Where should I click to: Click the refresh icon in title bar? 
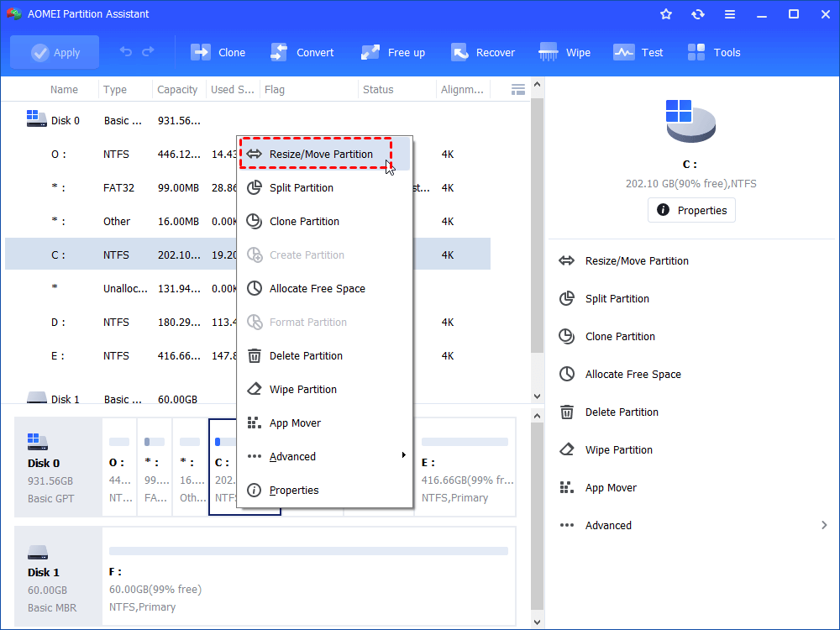[x=697, y=14]
